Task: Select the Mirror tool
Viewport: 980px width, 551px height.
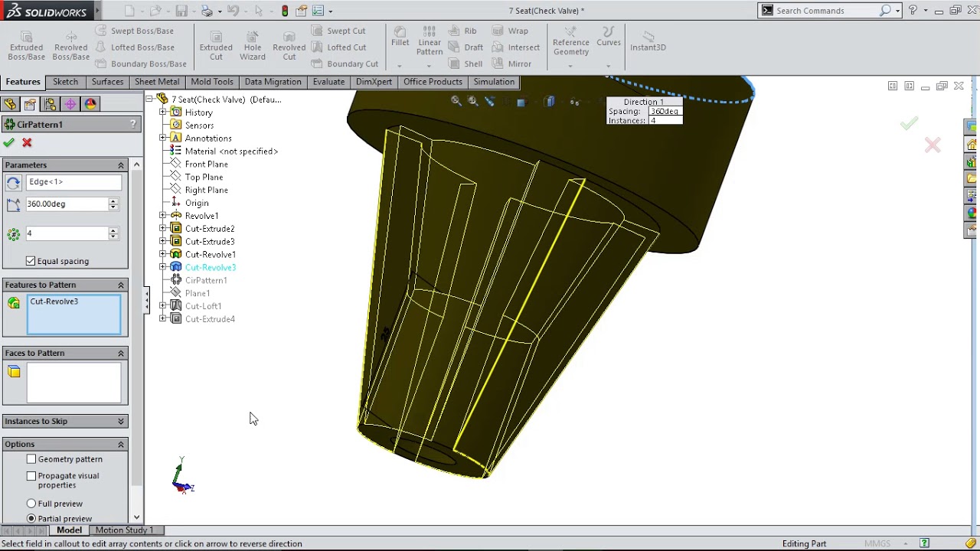Action: pos(511,64)
